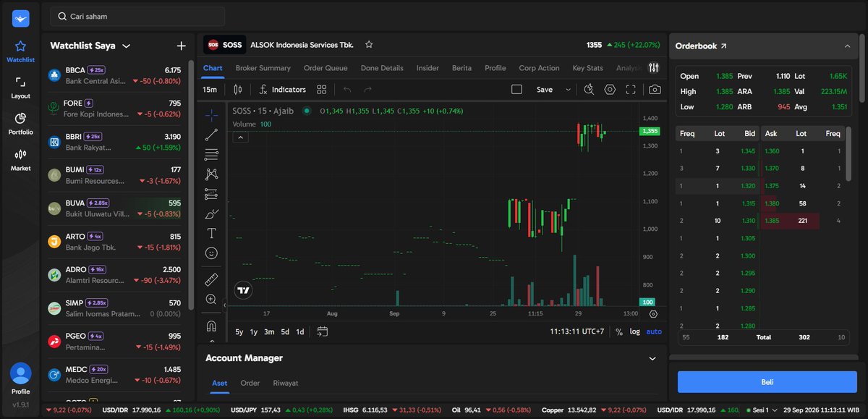Select the ruler measure tool
The width and height of the screenshot is (868, 419).
[211, 279]
